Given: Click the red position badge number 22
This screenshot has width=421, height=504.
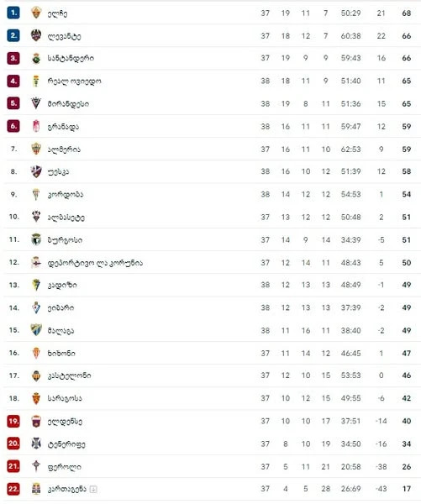Looking at the screenshot, I should click(x=13, y=489).
